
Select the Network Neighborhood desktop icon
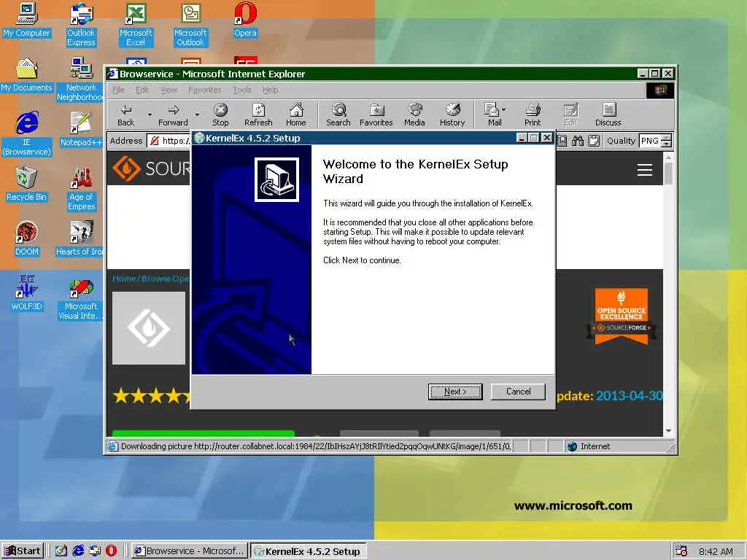pyautogui.click(x=80, y=79)
